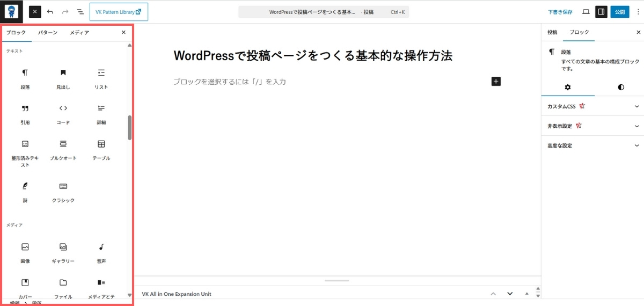
Task: Close the settings sidebar
Action: click(638, 32)
